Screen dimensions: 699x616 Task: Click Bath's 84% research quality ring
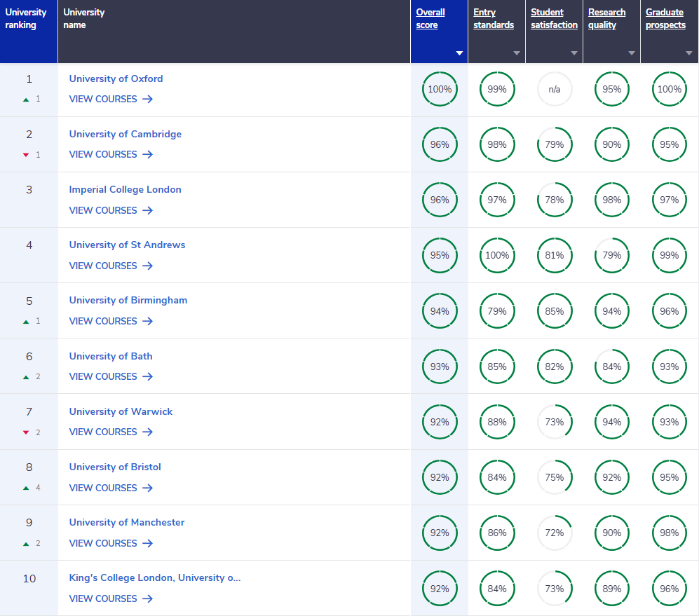tap(612, 367)
